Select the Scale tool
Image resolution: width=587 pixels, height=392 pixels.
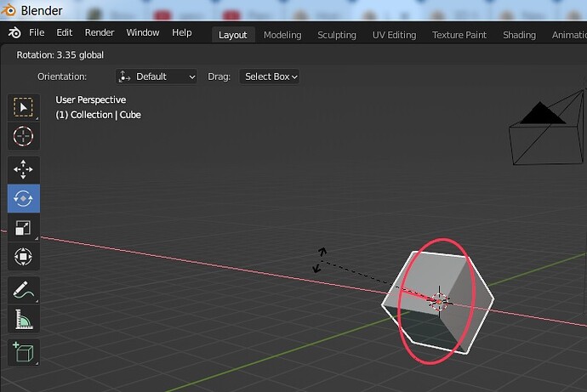(x=23, y=228)
